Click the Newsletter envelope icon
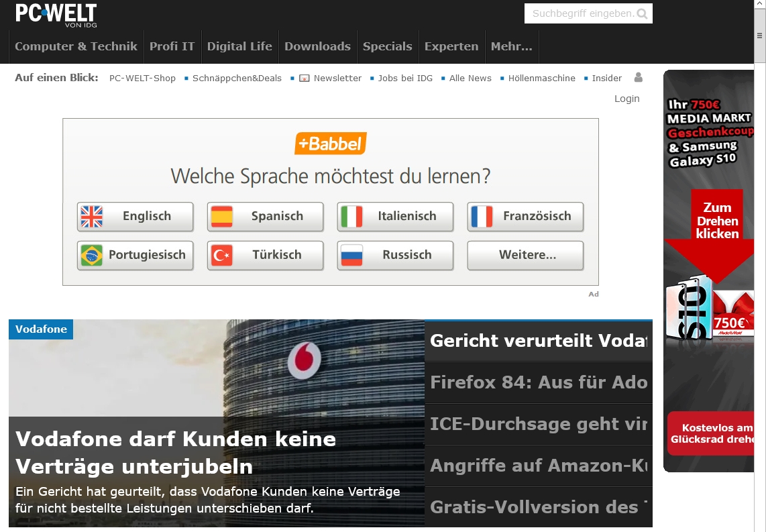 [305, 78]
